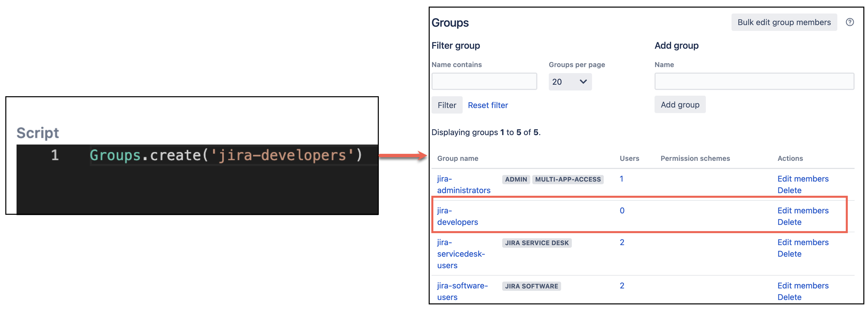Open the jira-software-users group link
The image size is (868, 311).
(x=462, y=291)
